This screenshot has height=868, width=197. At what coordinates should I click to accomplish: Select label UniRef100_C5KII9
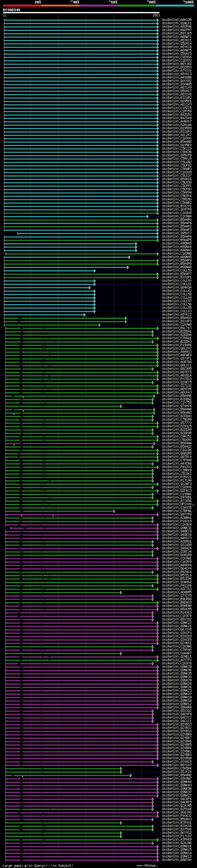tap(176, 148)
